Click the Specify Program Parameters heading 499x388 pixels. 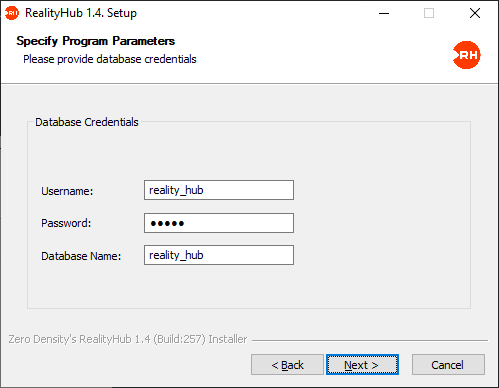[x=96, y=41]
